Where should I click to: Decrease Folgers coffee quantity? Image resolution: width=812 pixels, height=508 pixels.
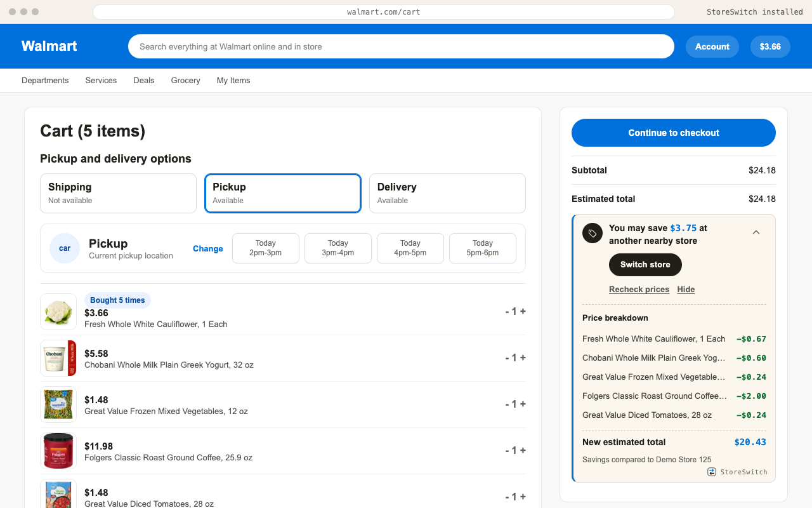(x=507, y=450)
